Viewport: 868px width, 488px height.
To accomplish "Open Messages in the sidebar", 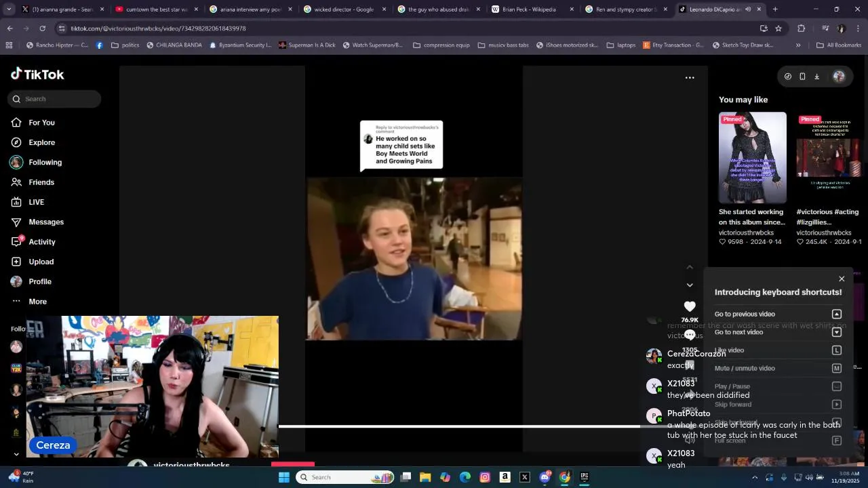I will (46, 222).
